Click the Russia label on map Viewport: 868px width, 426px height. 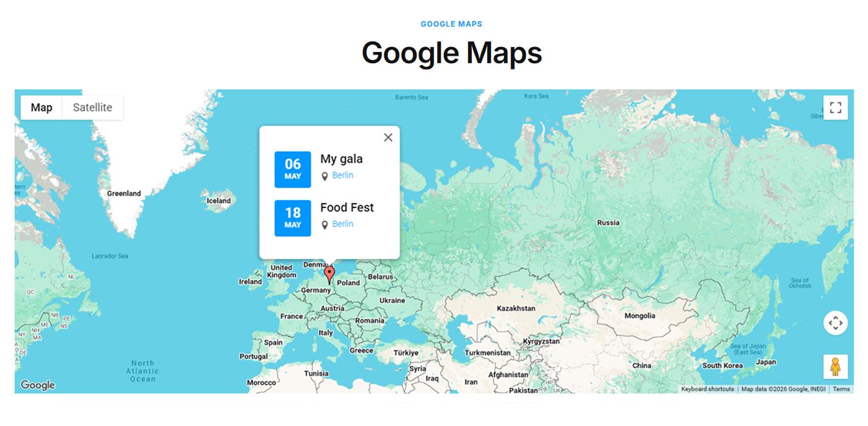click(x=608, y=223)
